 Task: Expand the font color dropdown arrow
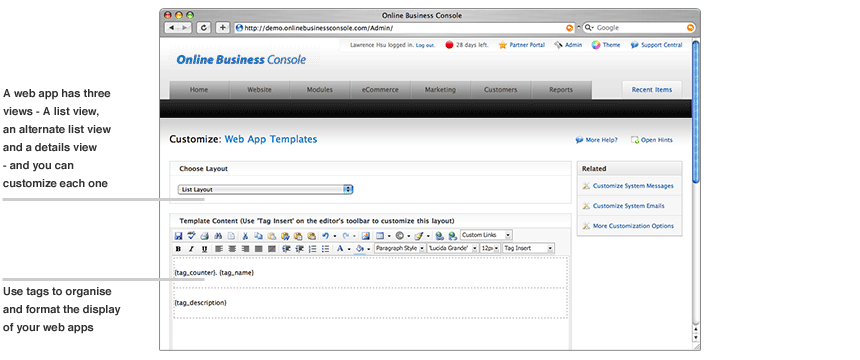point(349,249)
